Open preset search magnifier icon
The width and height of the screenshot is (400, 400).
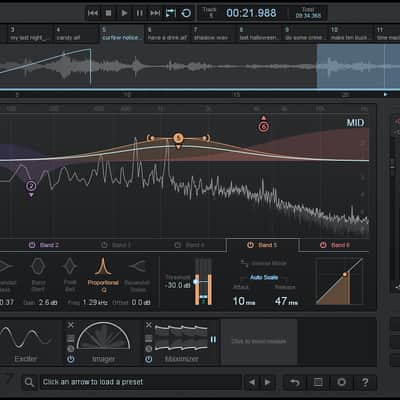(29, 382)
